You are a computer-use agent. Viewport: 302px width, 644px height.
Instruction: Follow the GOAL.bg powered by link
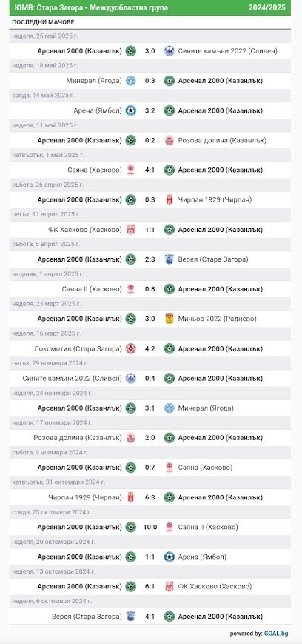pyautogui.click(x=276, y=634)
